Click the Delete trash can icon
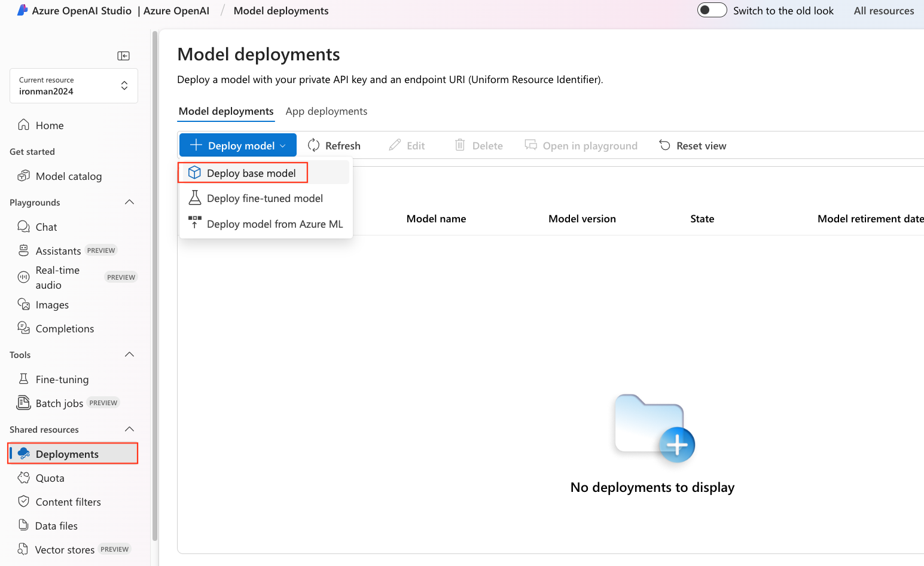This screenshot has height=566, width=924. pos(460,145)
